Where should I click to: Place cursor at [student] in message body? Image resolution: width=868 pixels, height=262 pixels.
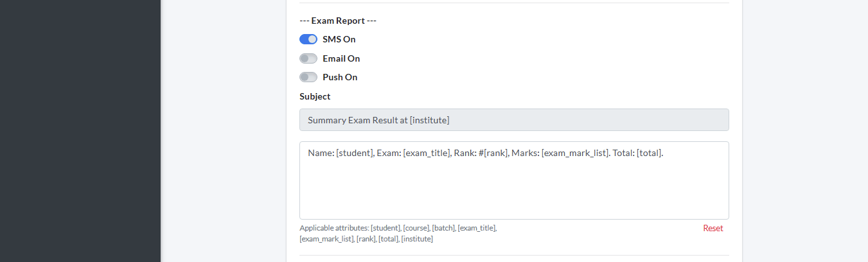click(353, 153)
